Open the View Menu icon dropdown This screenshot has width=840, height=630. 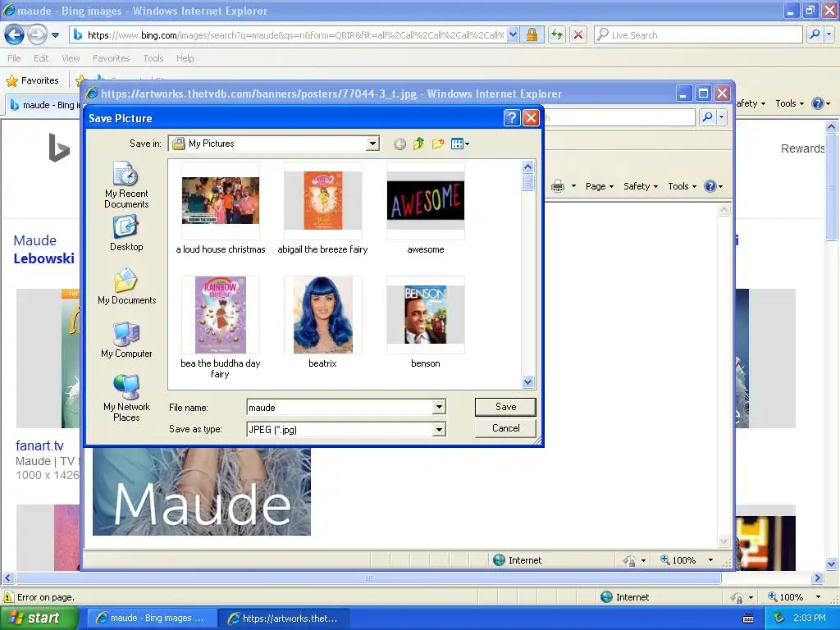(459, 144)
